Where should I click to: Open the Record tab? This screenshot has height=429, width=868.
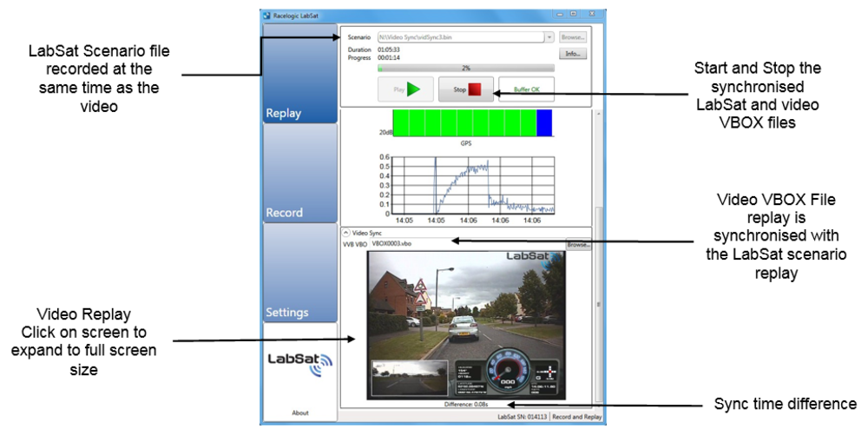[299, 174]
